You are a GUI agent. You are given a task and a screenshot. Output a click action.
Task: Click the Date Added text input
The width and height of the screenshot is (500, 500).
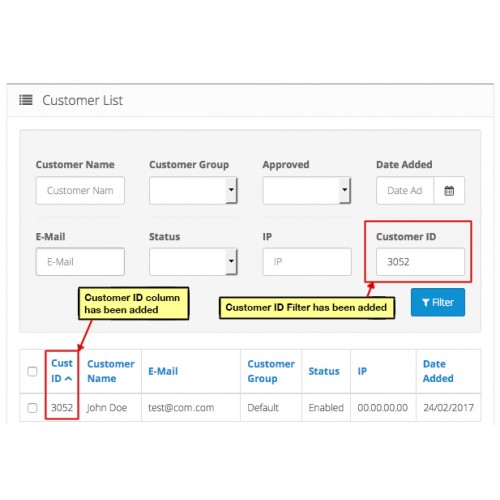click(405, 190)
